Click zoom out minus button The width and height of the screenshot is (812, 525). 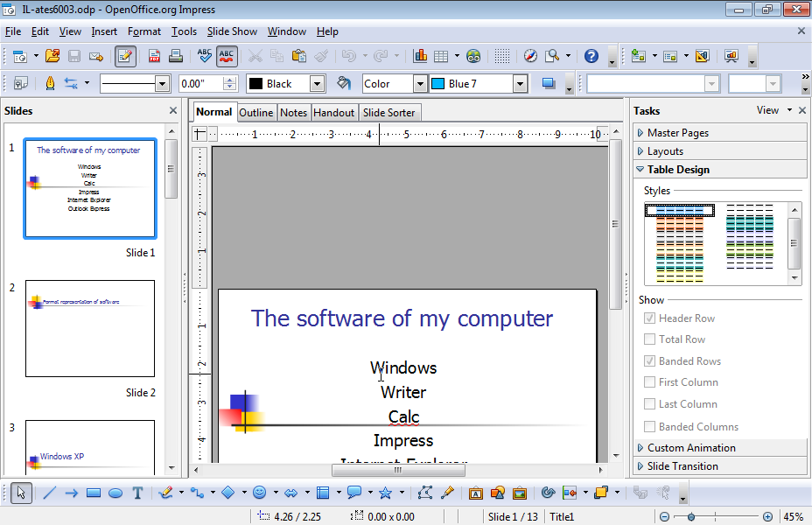tap(664, 517)
